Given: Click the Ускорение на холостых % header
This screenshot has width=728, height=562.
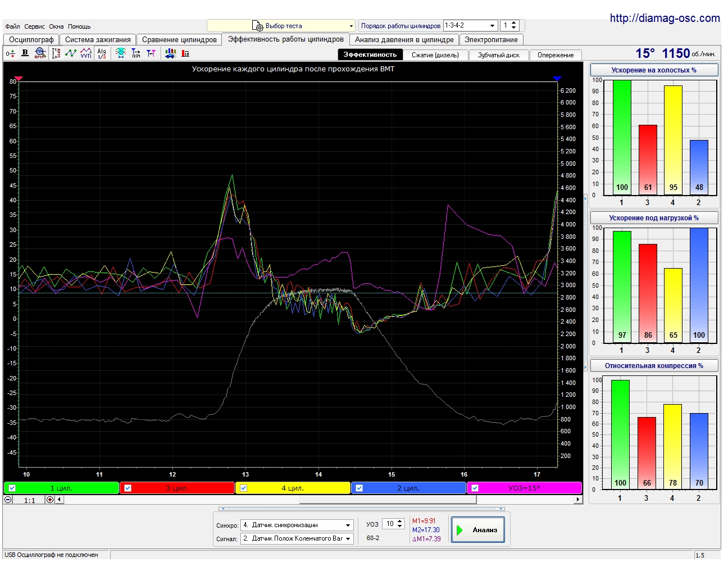Looking at the screenshot, I should (654, 70).
